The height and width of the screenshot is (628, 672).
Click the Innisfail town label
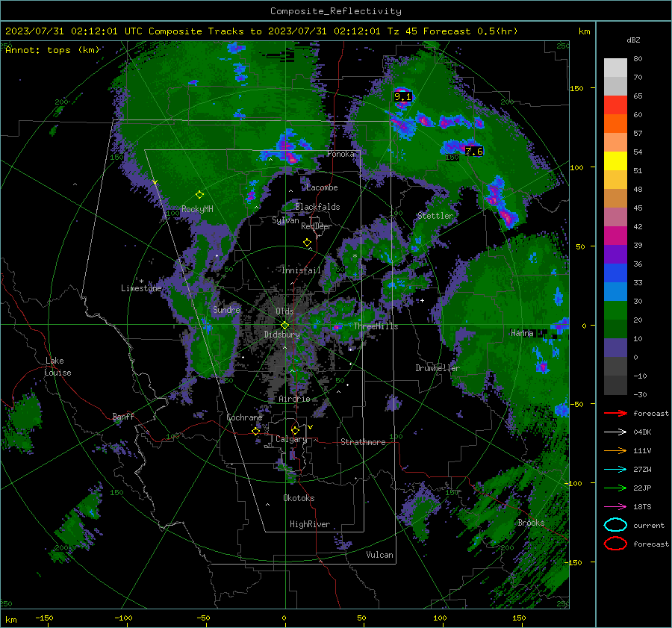pos(301,270)
